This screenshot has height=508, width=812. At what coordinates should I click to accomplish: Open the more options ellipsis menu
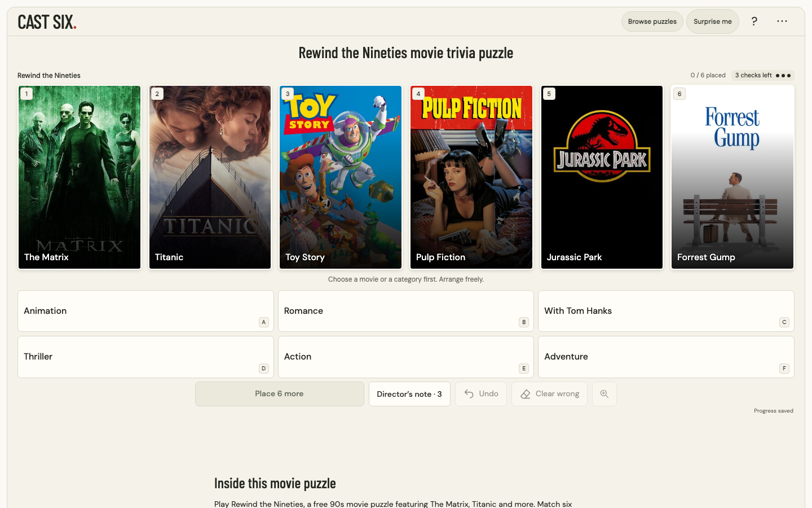tap(782, 21)
